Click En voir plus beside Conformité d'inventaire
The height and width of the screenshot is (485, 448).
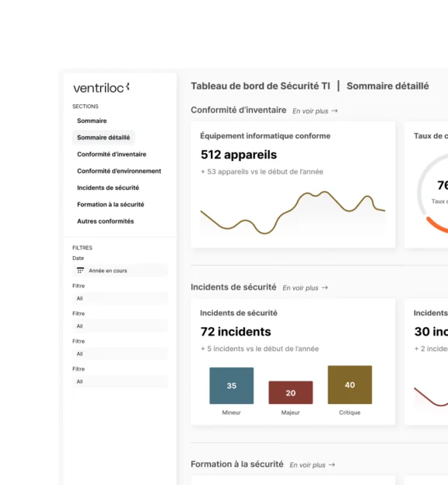(x=310, y=111)
